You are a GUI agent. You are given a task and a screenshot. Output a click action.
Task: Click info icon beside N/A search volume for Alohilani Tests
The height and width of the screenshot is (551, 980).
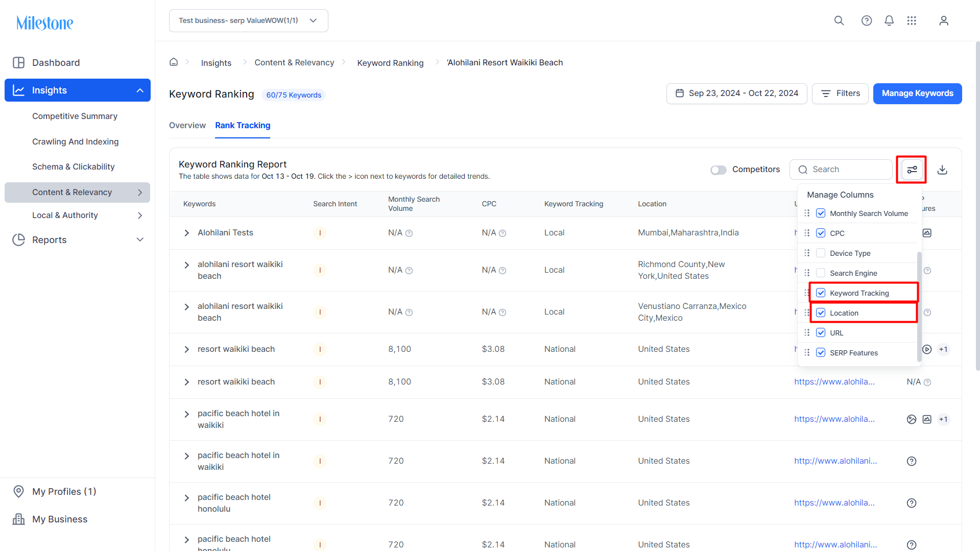(x=409, y=233)
